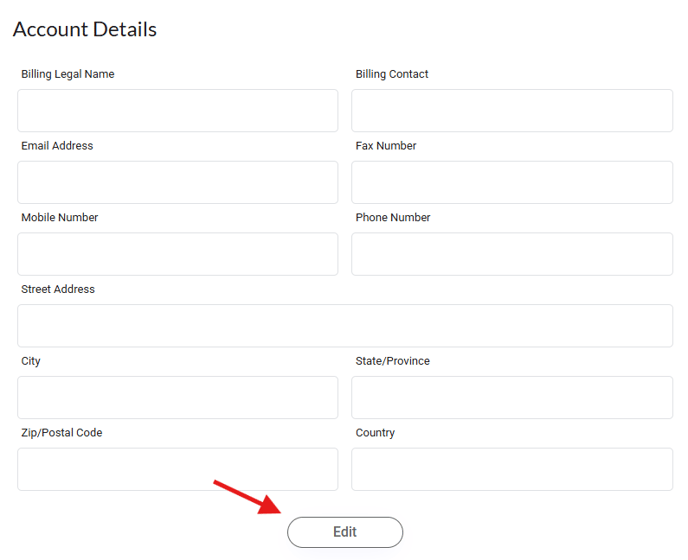
Task: Select the Country input field
Action: click(x=512, y=469)
